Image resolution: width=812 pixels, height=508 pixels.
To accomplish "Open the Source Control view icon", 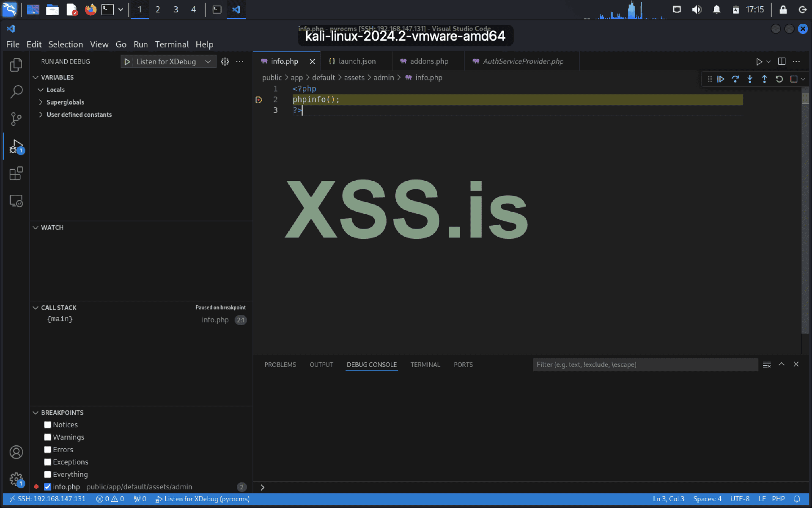I will click(16, 119).
